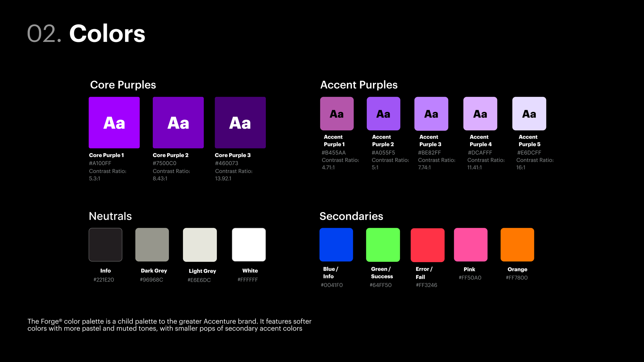The width and height of the screenshot is (644, 362).
Task: Pick the Accent Purple 5 swatch
Action: pos(529,114)
